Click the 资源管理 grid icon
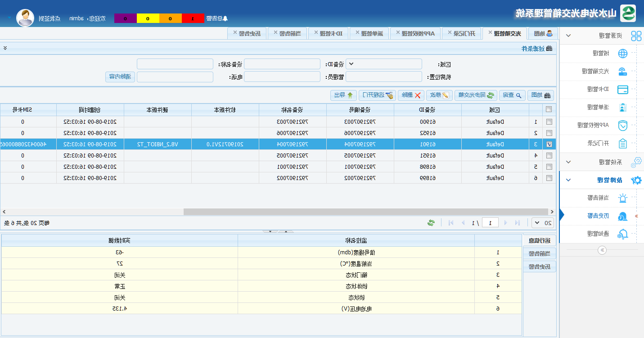Viewport: 644px width, 338px height. click(636, 36)
